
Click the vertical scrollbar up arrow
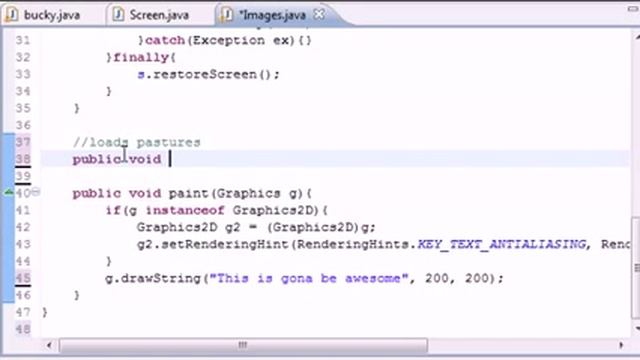tap(637, 37)
